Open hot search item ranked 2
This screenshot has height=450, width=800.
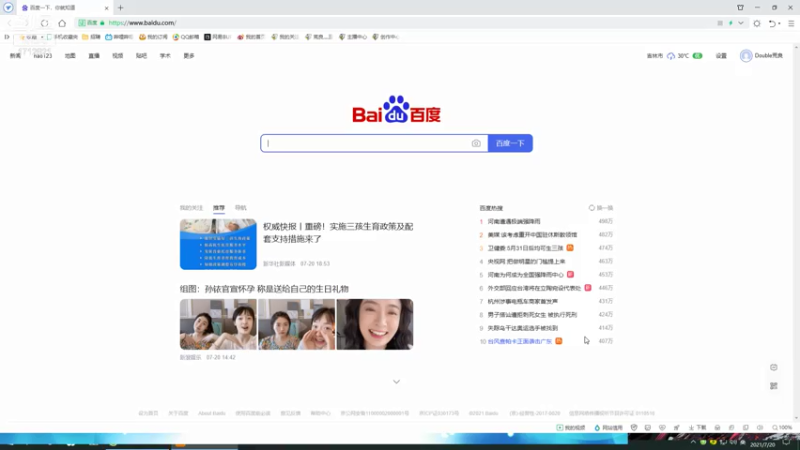pos(532,235)
